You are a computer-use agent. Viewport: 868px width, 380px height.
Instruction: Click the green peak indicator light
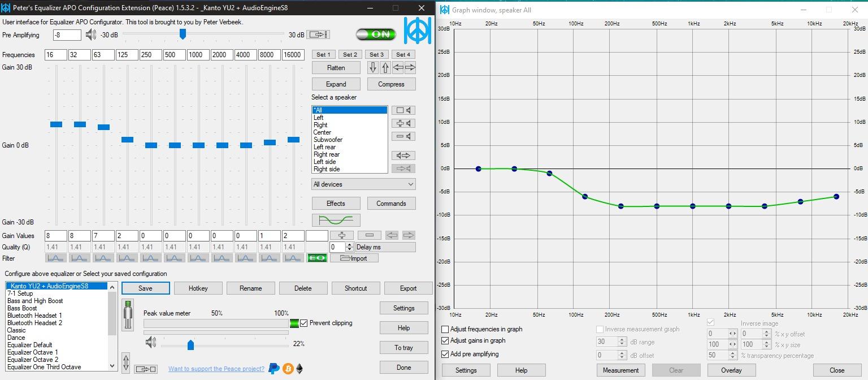click(x=294, y=323)
